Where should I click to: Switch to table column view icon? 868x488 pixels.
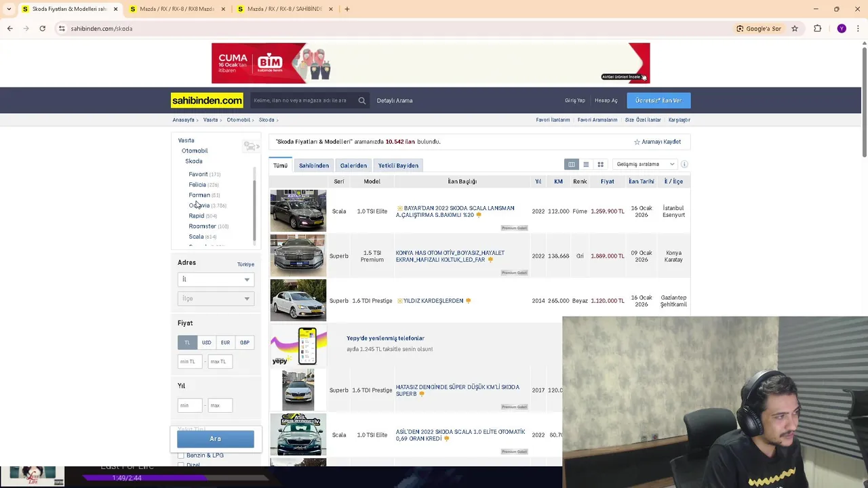572,164
